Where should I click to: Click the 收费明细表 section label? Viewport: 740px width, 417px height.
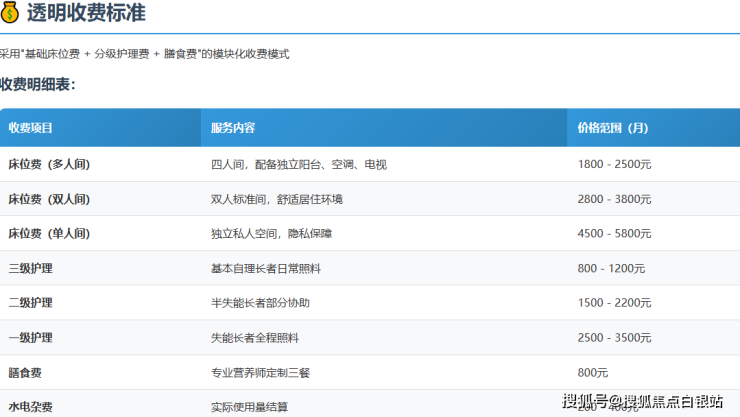click(38, 84)
